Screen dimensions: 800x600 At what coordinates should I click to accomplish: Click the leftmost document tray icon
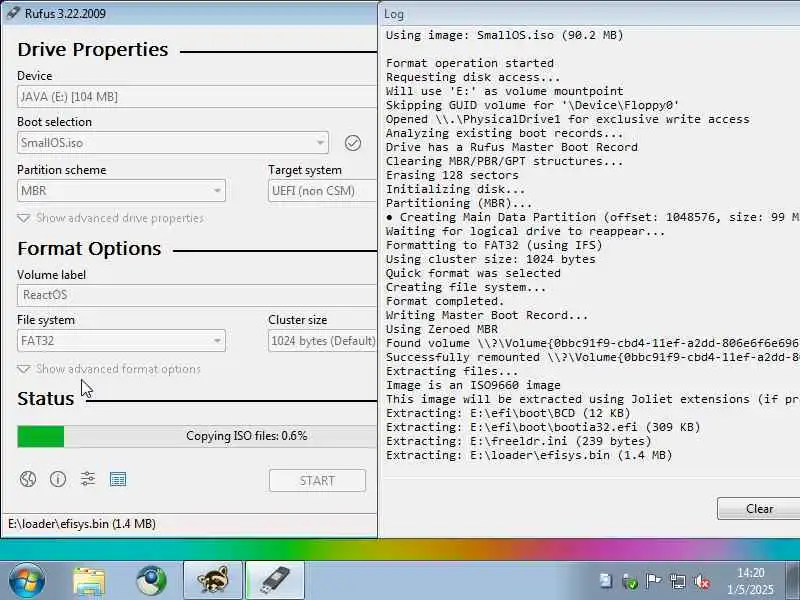(x=606, y=581)
